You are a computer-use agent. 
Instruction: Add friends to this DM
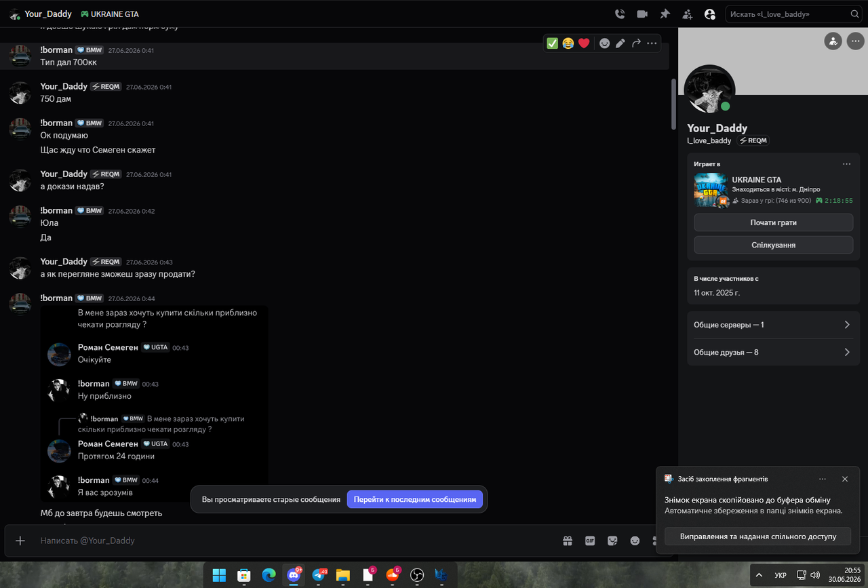tap(688, 14)
